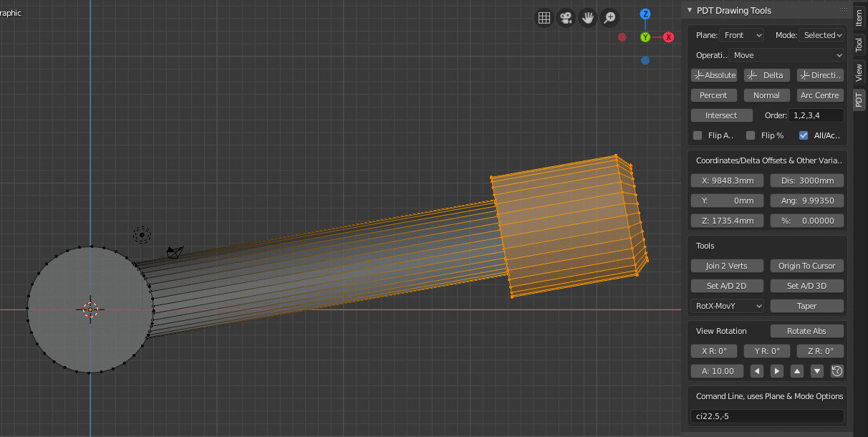Enable the Flip % checkbox
Viewport: 868px width, 437px height.
751,135
